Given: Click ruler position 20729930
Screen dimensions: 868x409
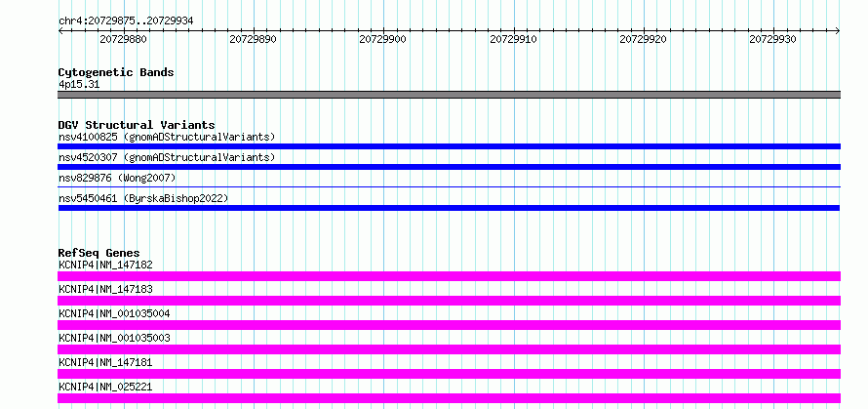Looking at the screenshot, I should click(772, 39).
